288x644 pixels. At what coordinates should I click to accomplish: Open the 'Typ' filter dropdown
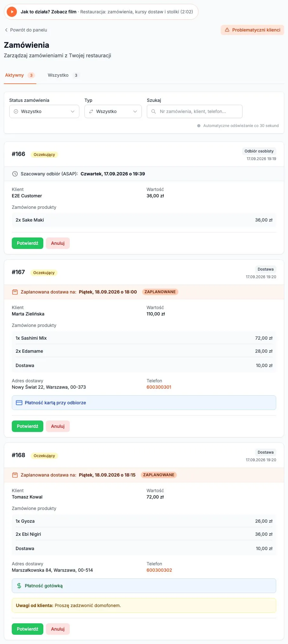pyautogui.click(x=113, y=111)
